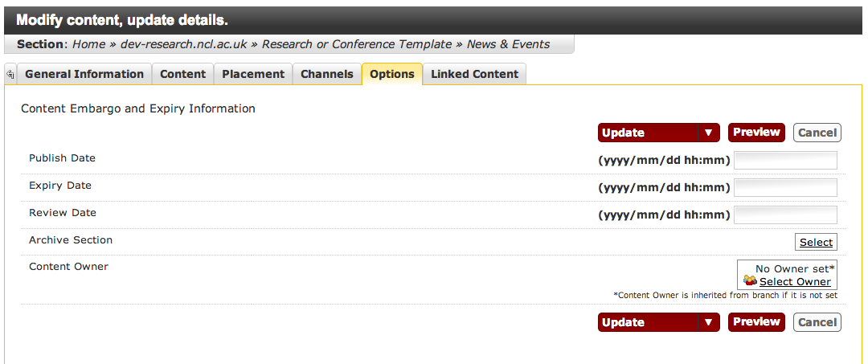The height and width of the screenshot is (364, 868).
Task: Select the Channels tab
Action: (327, 74)
